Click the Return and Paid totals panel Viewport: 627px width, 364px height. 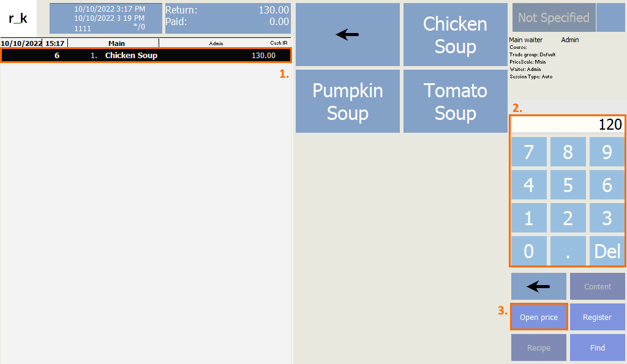pyautogui.click(x=228, y=18)
